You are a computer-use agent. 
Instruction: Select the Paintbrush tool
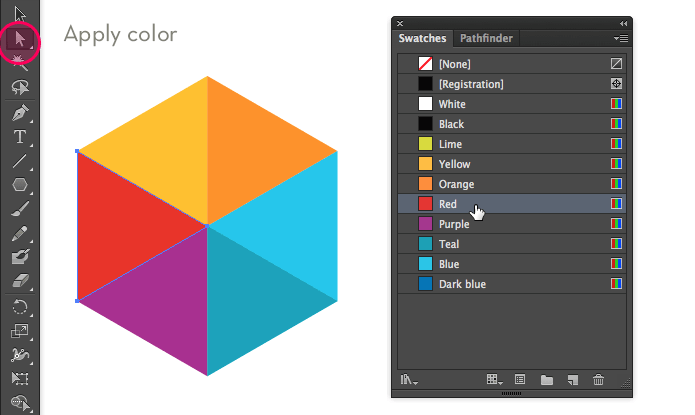pos(20,208)
